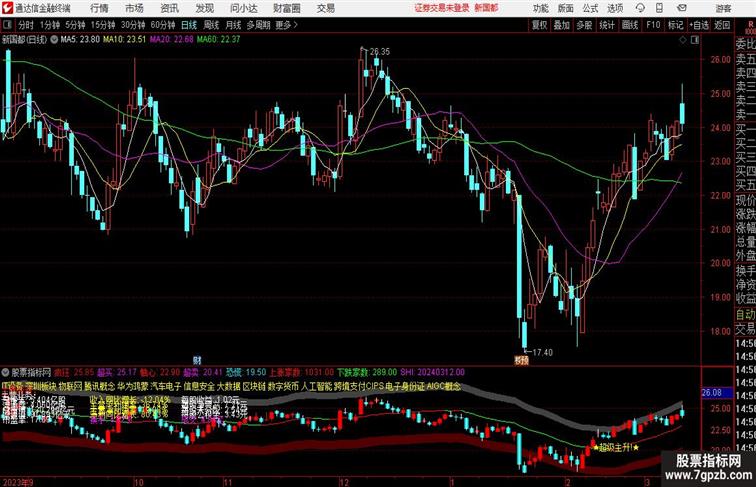Click the 返回 back button
Image resolution: width=756 pixels, height=487 pixels.
click(722, 25)
